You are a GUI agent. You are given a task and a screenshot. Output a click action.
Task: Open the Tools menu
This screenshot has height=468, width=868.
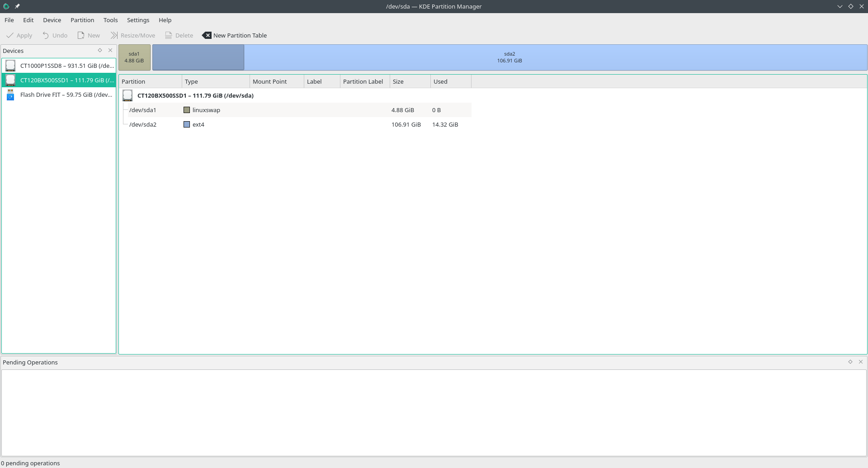click(110, 20)
